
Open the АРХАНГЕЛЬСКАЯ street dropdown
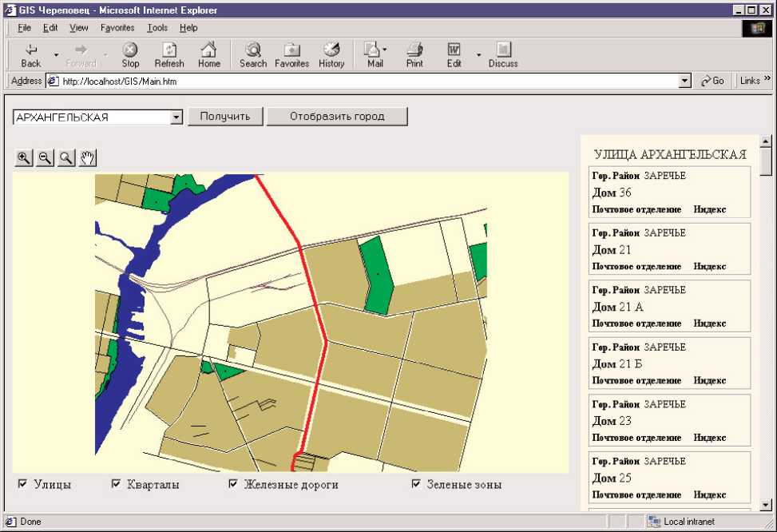(176, 117)
